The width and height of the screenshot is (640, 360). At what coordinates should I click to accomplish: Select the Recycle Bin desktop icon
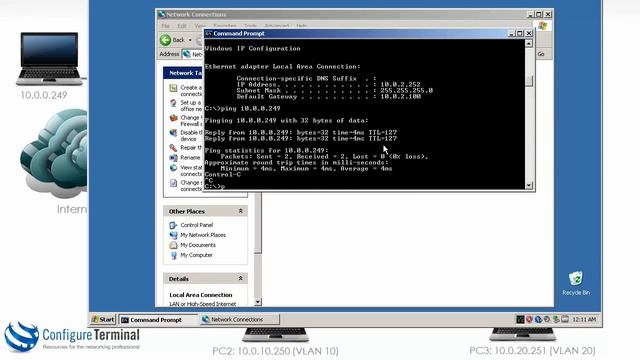pyautogui.click(x=576, y=283)
